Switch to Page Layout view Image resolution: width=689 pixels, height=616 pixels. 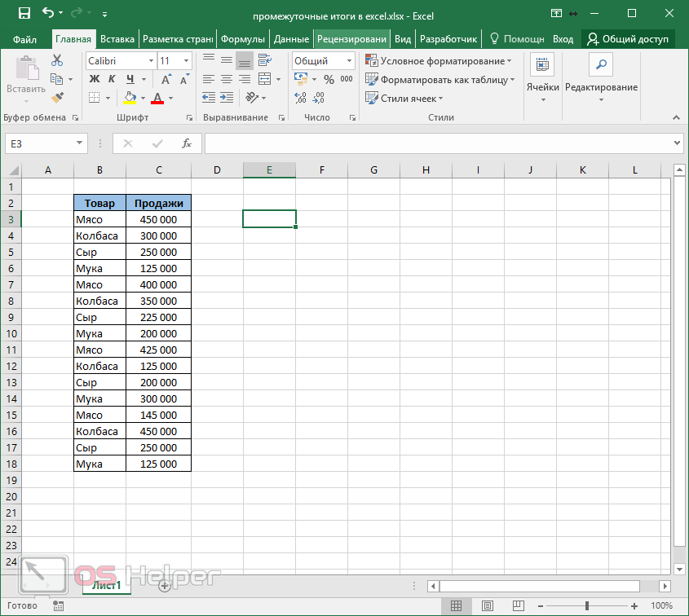click(x=488, y=606)
